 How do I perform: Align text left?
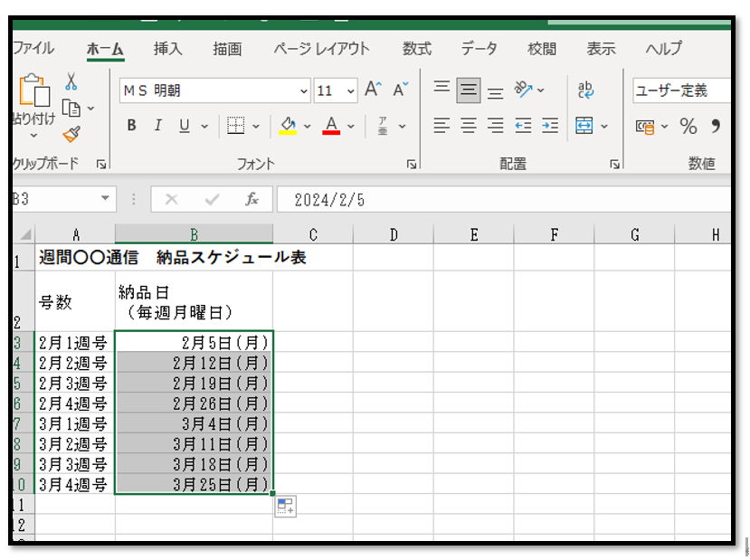[x=441, y=126]
